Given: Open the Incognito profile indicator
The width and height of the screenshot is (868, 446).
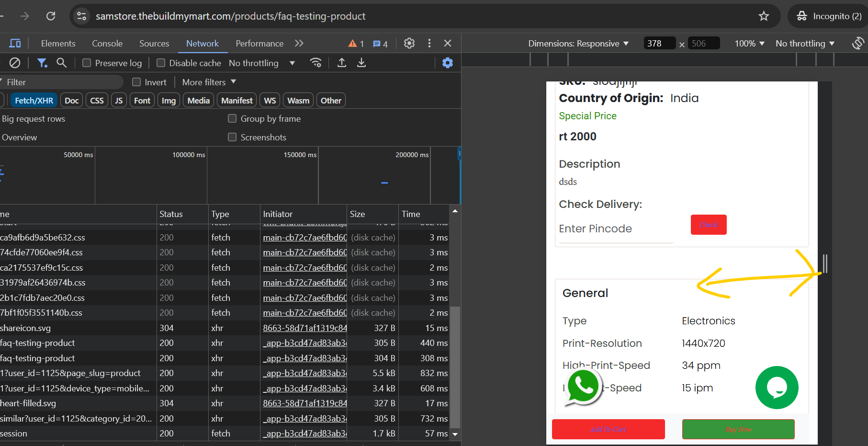Looking at the screenshot, I should [x=829, y=16].
